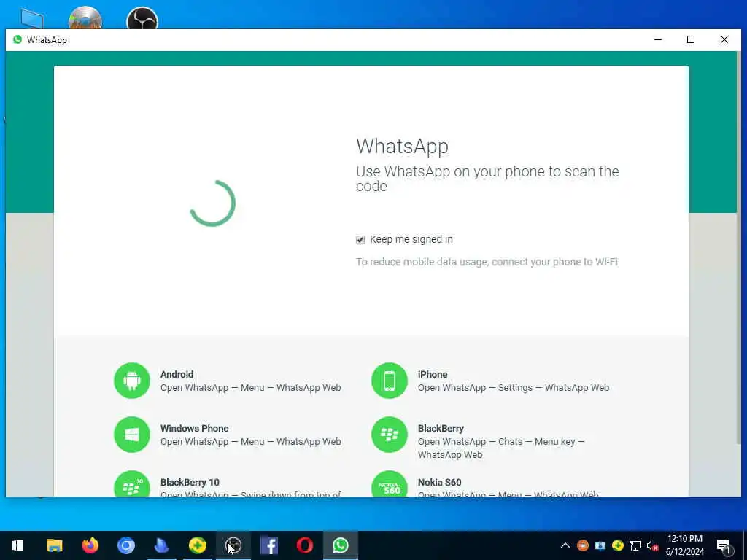Open the Facebook taskbar icon
The width and height of the screenshot is (747, 560).
pyautogui.click(x=268, y=545)
